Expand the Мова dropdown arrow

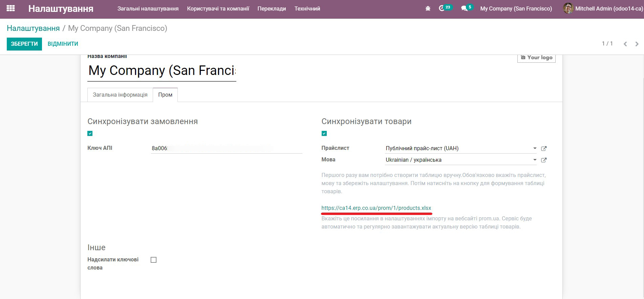coord(535,160)
